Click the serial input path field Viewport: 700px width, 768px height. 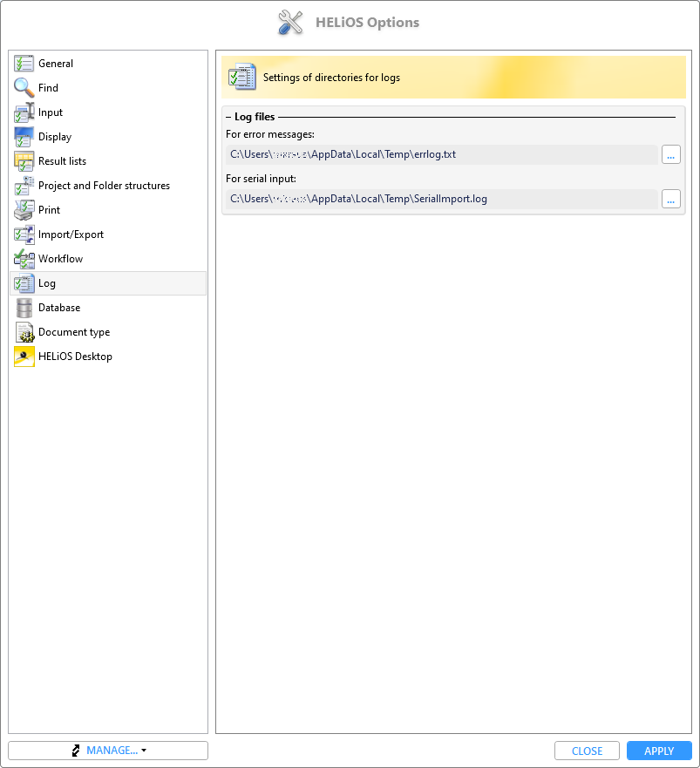[x=442, y=200]
